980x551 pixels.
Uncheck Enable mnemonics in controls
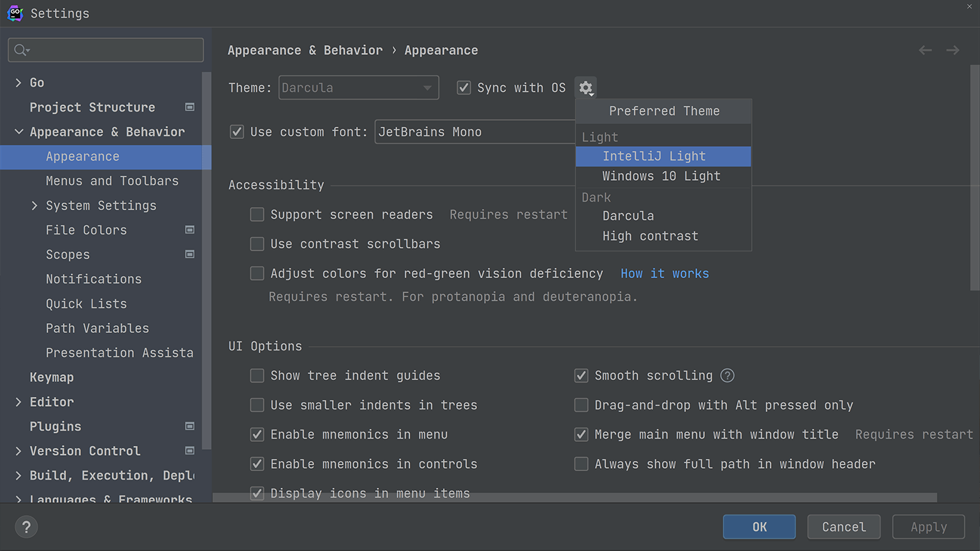coord(257,464)
